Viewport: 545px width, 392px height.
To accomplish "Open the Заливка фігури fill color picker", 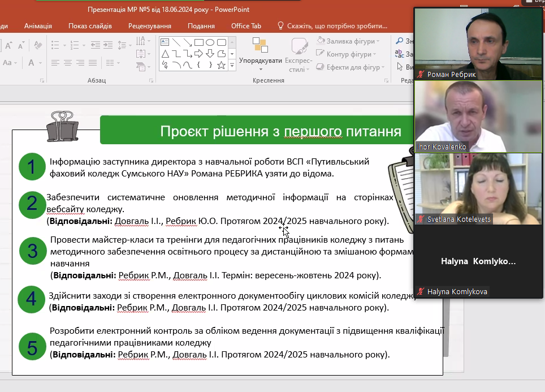I will [x=349, y=41].
